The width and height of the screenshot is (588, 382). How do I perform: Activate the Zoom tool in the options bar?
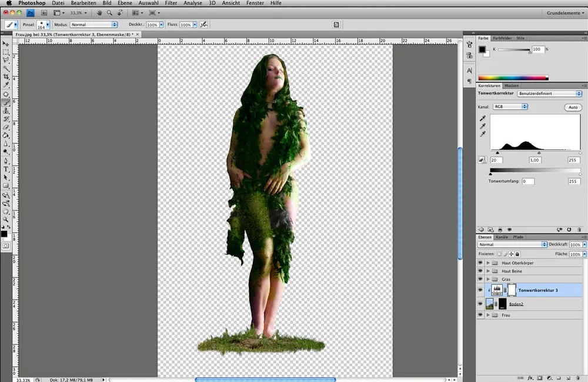tap(109, 12)
